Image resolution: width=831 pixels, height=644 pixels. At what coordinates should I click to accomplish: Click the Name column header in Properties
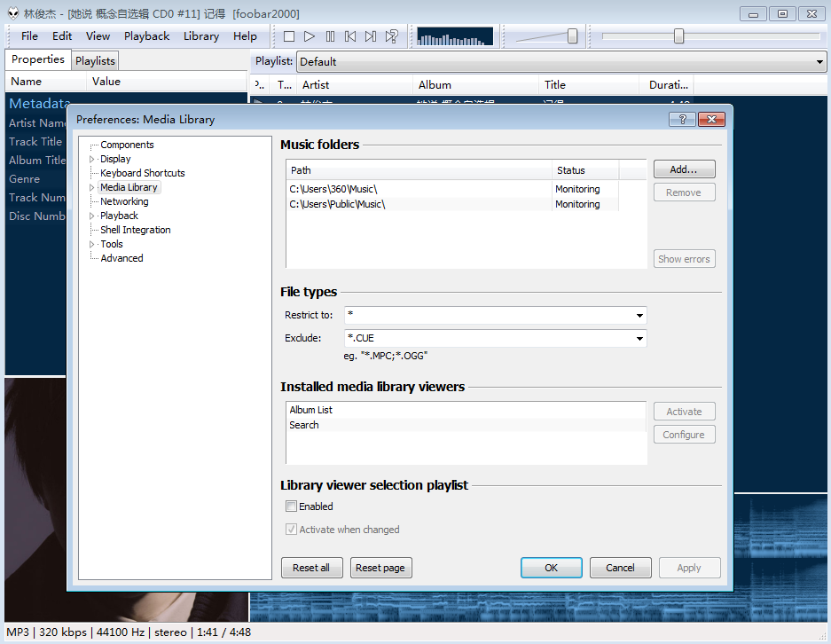click(45, 82)
